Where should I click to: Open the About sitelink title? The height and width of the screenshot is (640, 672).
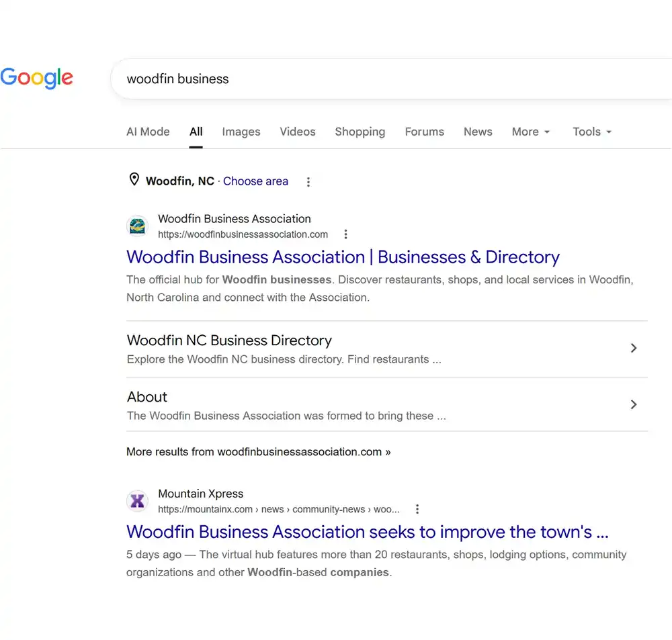(147, 397)
